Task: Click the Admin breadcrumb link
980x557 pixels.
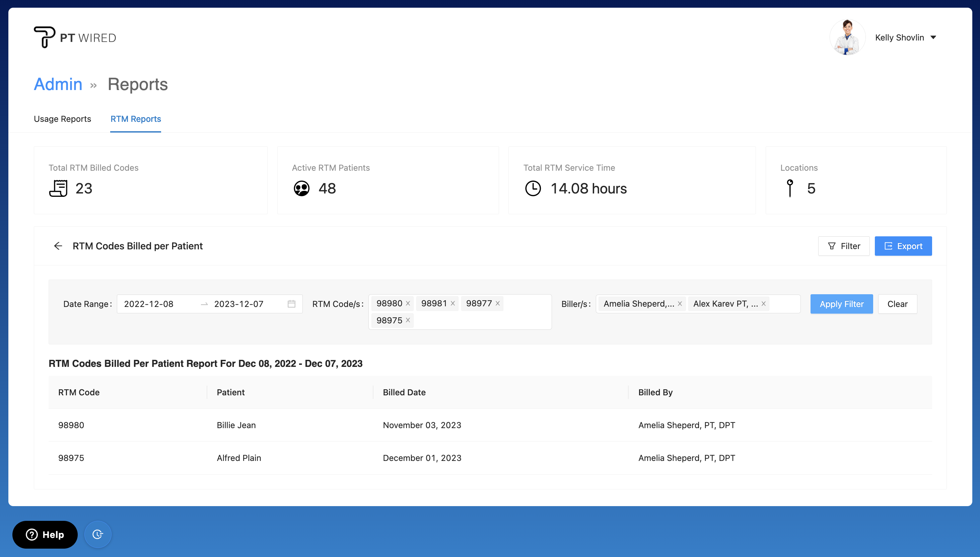Action: tap(58, 84)
